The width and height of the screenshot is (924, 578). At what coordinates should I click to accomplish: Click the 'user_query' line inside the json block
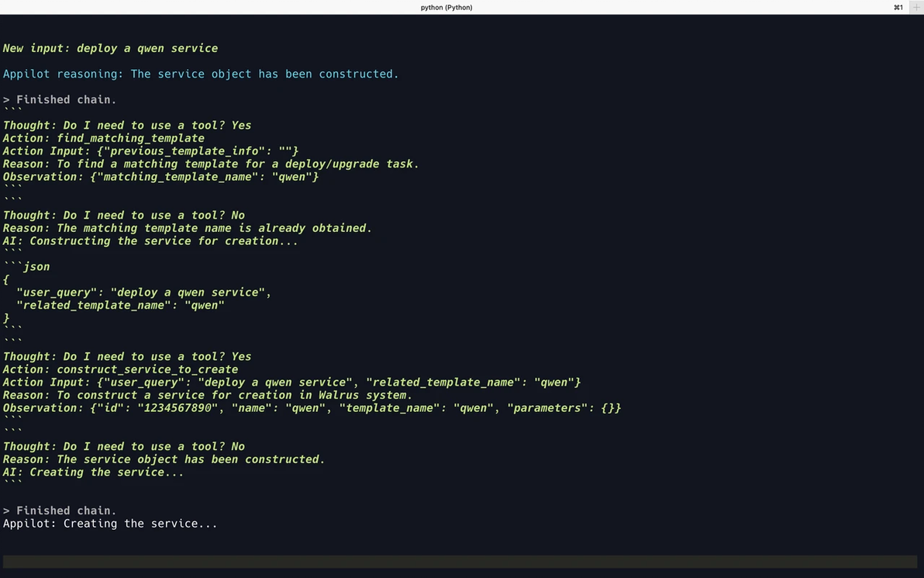pyautogui.click(x=143, y=292)
